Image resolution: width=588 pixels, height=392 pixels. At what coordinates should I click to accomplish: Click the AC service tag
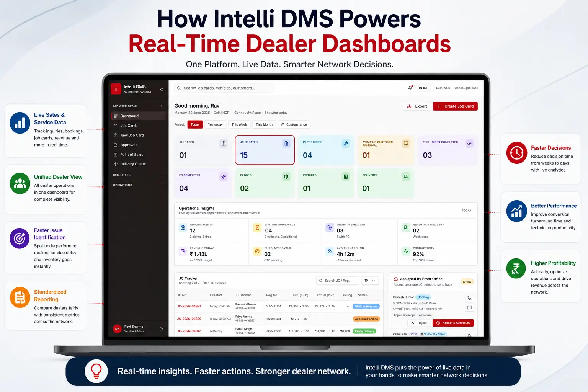pos(425,315)
